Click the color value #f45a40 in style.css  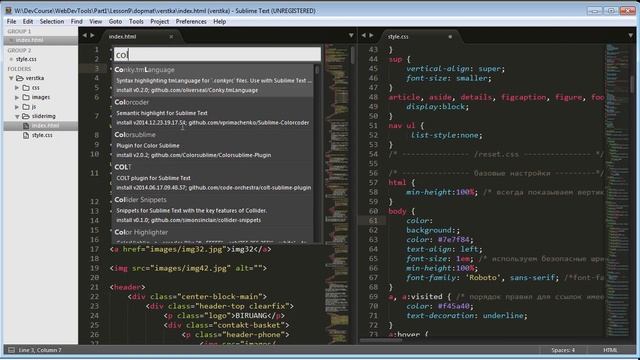[x=455, y=306]
